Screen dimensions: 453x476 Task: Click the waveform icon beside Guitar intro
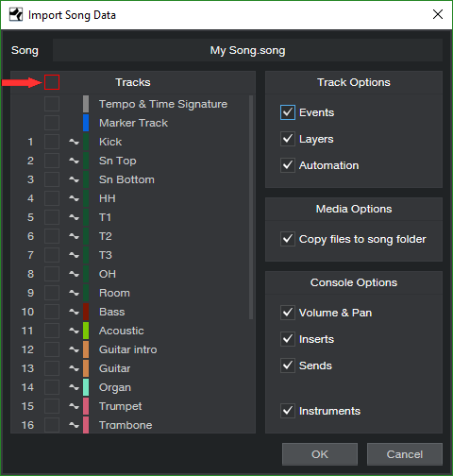74,349
